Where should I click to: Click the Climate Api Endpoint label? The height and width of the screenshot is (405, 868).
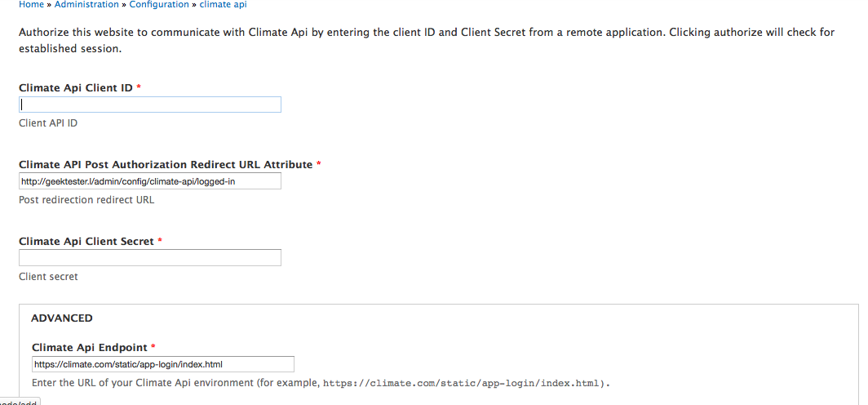tap(90, 347)
